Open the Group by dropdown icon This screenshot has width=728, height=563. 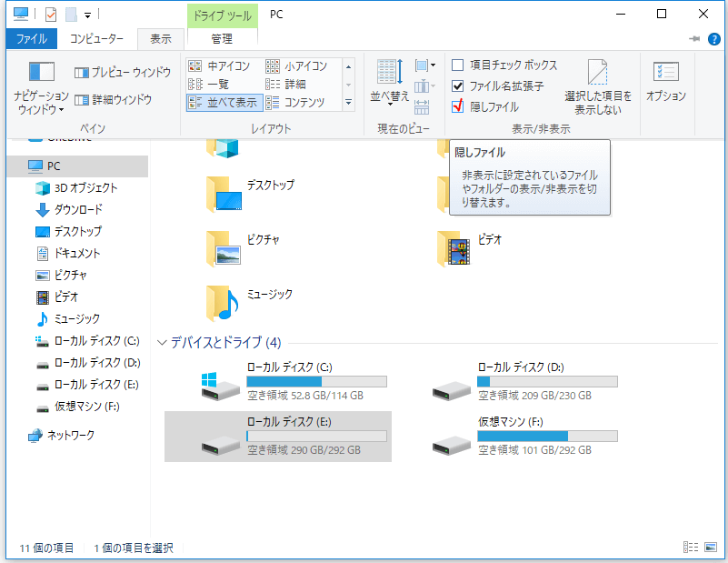(424, 65)
